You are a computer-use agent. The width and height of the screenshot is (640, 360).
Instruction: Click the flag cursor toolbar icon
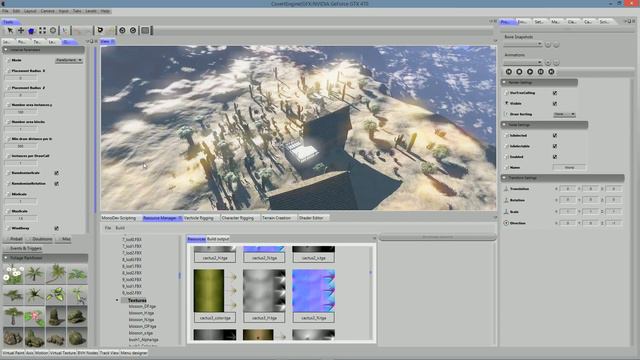point(100,30)
